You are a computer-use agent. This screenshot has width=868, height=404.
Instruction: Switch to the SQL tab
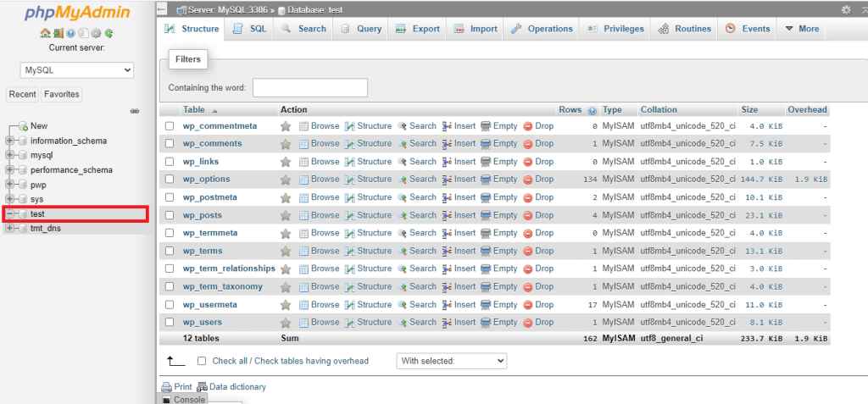click(250, 29)
